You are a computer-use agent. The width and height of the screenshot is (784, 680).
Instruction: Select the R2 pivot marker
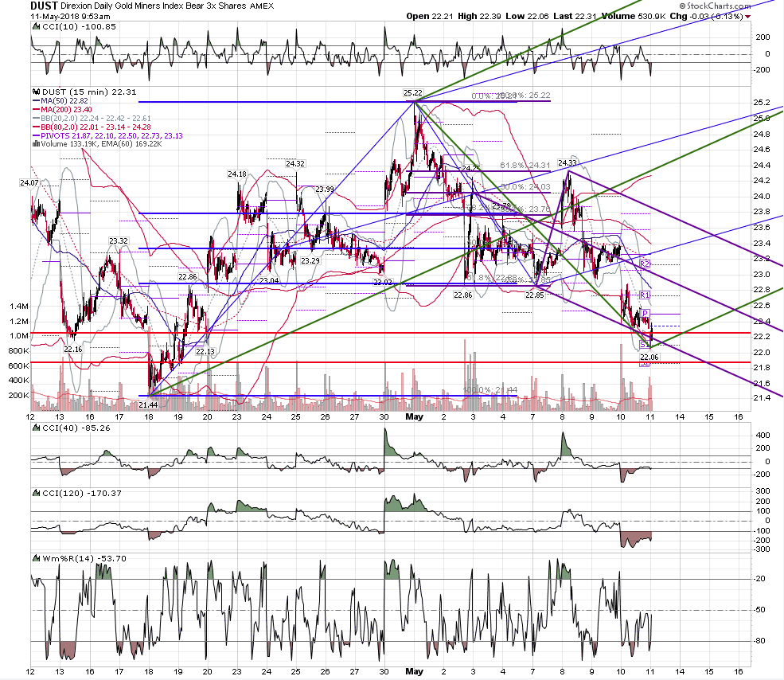coord(645,264)
